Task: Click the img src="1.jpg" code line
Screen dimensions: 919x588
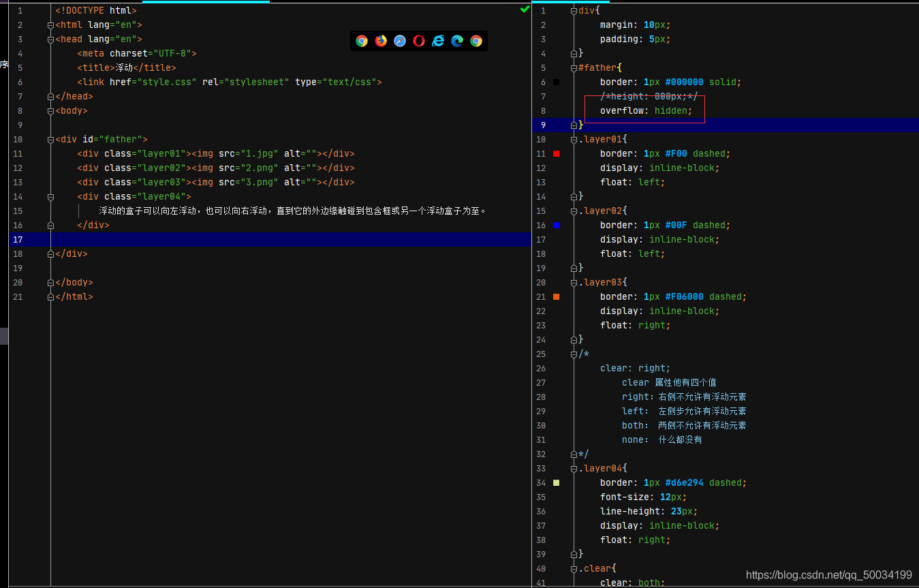Action: coord(216,154)
